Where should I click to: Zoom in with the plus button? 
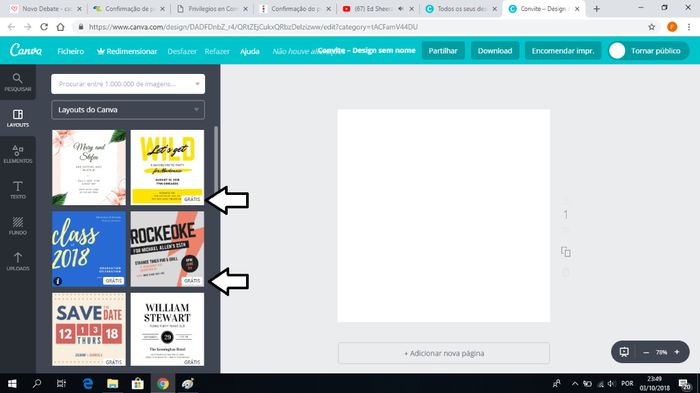(x=677, y=352)
